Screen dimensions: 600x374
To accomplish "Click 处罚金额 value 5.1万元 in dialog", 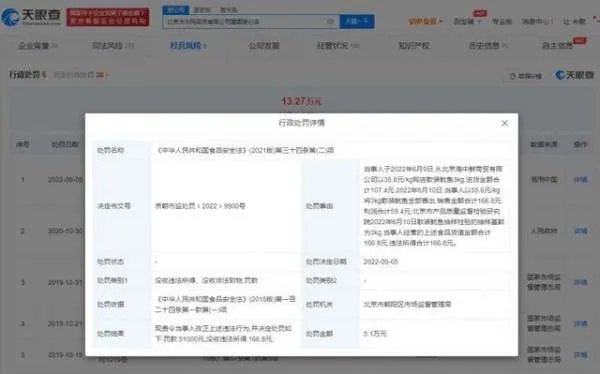I will 375,334.
